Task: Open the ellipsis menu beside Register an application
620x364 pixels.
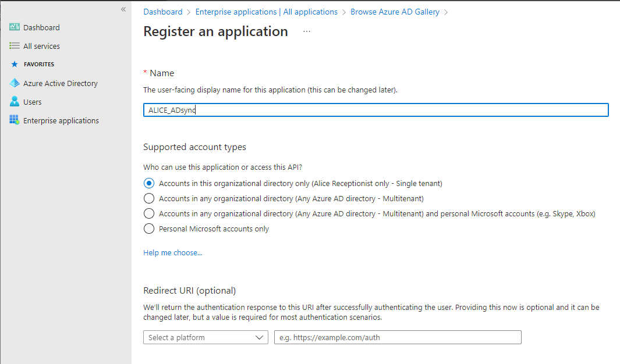Action: 307,31
